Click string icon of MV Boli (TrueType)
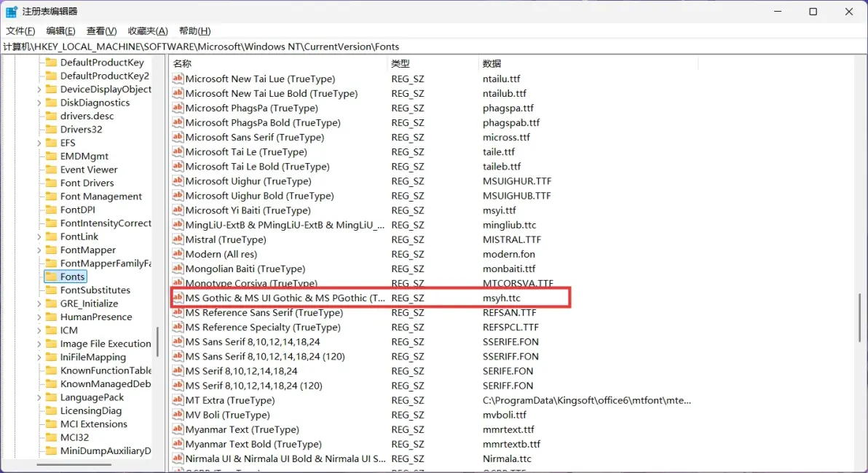This screenshot has height=473, width=868. [177, 415]
